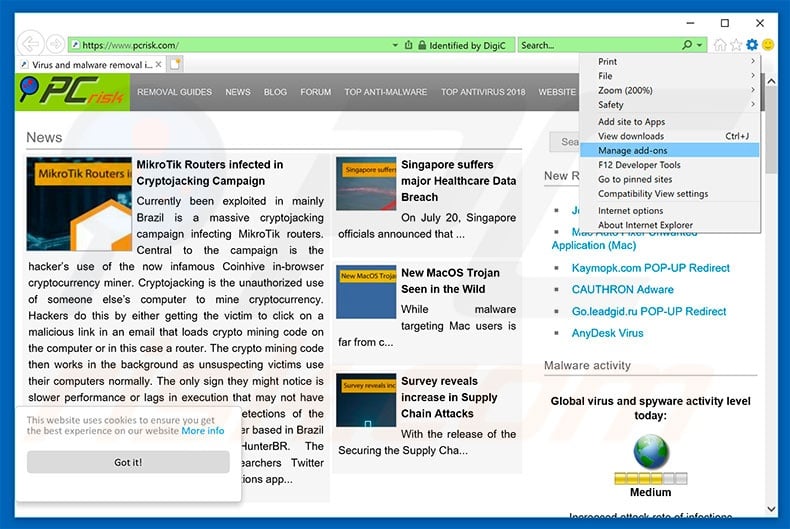The height and width of the screenshot is (529, 790).
Task: Click the browser Search box
Action: pyautogui.click(x=600, y=45)
